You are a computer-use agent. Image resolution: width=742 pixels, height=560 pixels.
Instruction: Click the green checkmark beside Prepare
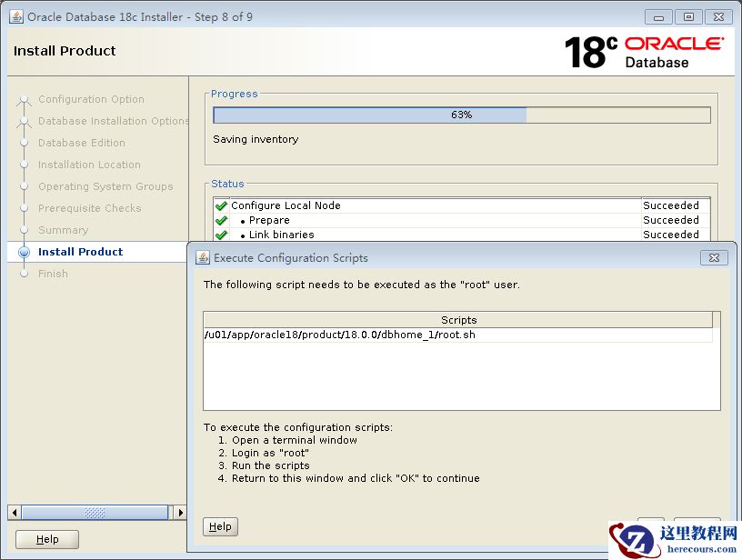221,220
